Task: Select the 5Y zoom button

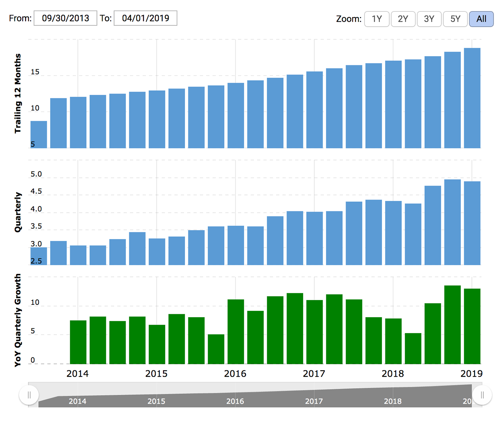Action: click(455, 19)
